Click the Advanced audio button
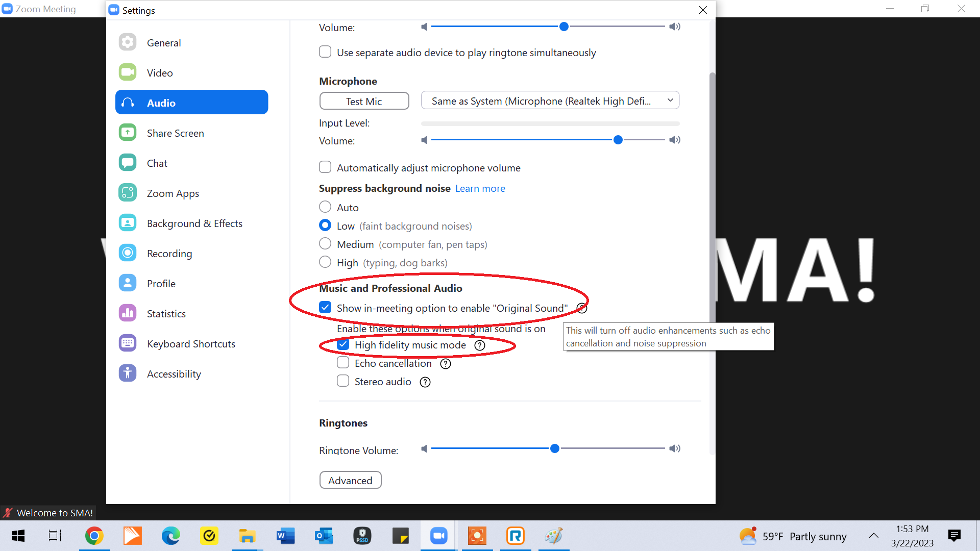Viewport: 980px width, 551px height. tap(350, 480)
